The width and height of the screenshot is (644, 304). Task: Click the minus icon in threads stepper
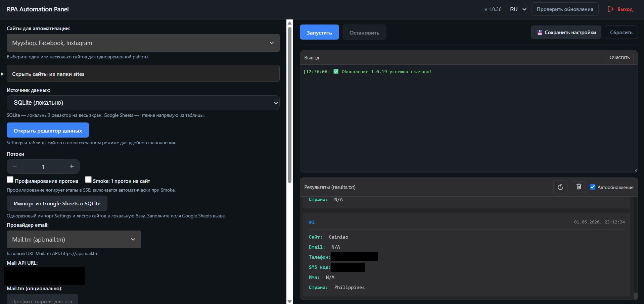coord(15,166)
